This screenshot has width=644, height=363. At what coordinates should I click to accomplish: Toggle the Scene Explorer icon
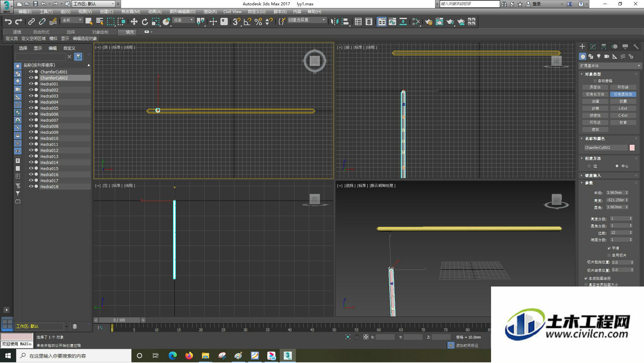tap(358, 22)
